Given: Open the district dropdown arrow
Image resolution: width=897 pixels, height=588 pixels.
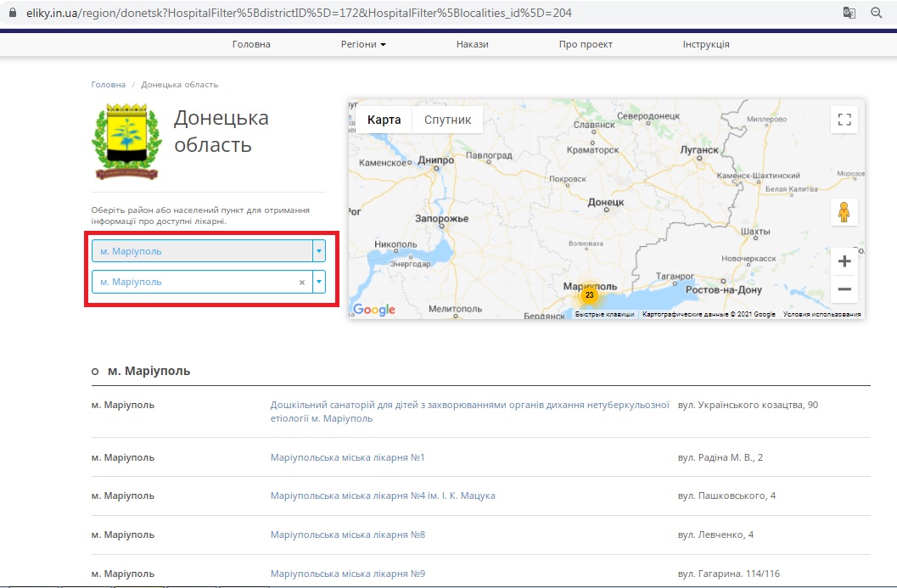Looking at the screenshot, I should click(x=319, y=251).
